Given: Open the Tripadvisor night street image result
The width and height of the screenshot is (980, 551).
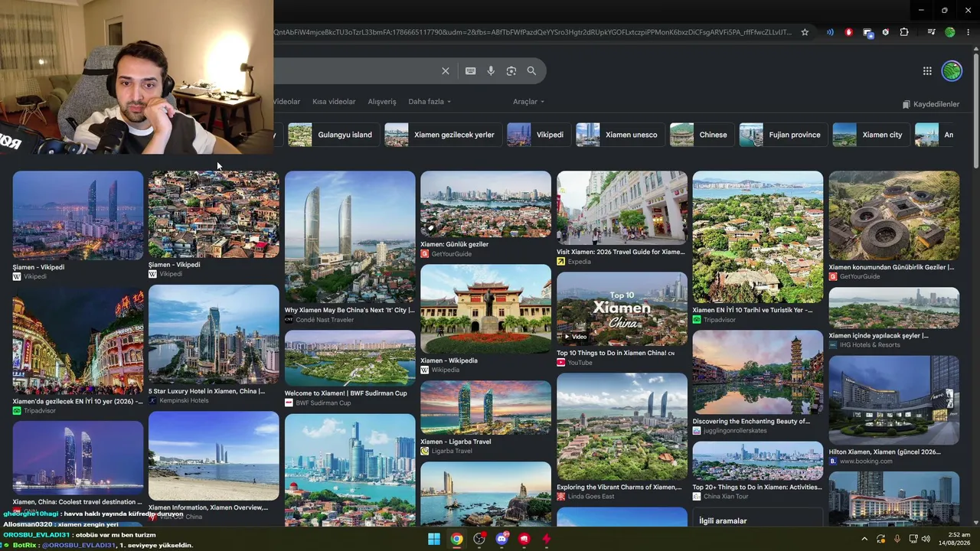Looking at the screenshot, I should [x=77, y=341].
